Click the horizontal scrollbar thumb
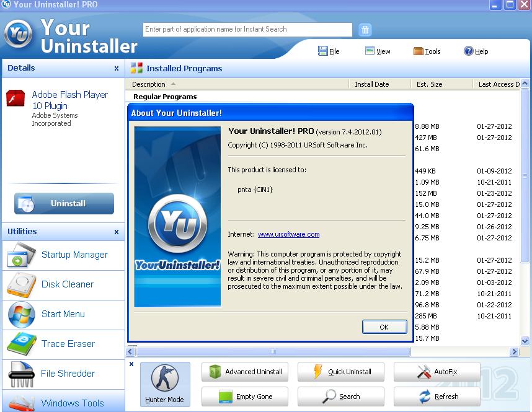This screenshot has width=532, height=412. click(273, 352)
